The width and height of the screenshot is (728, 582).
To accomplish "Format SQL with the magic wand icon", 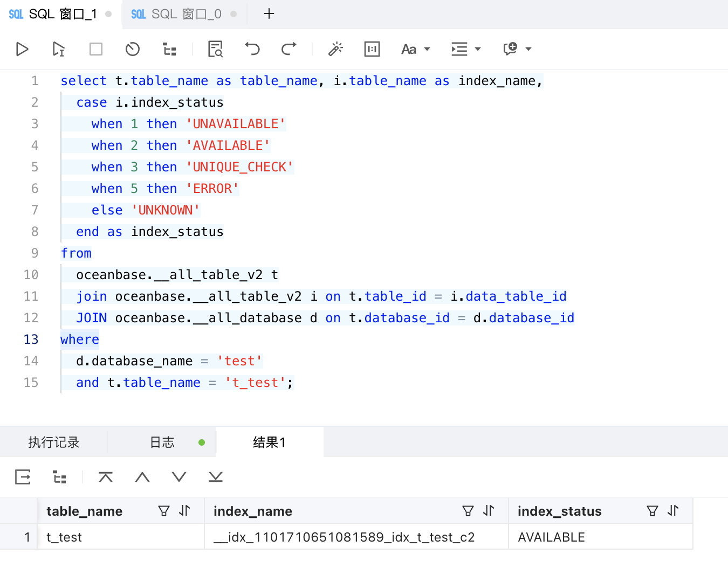I will coord(335,49).
